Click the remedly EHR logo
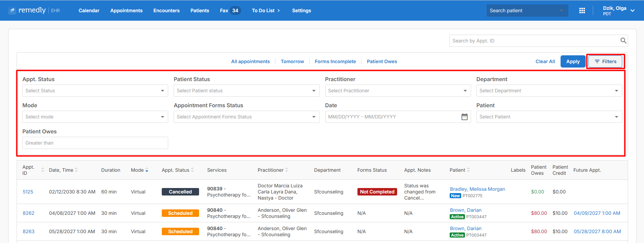The width and height of the screenshot is (644, 243). tap(34, 11)
